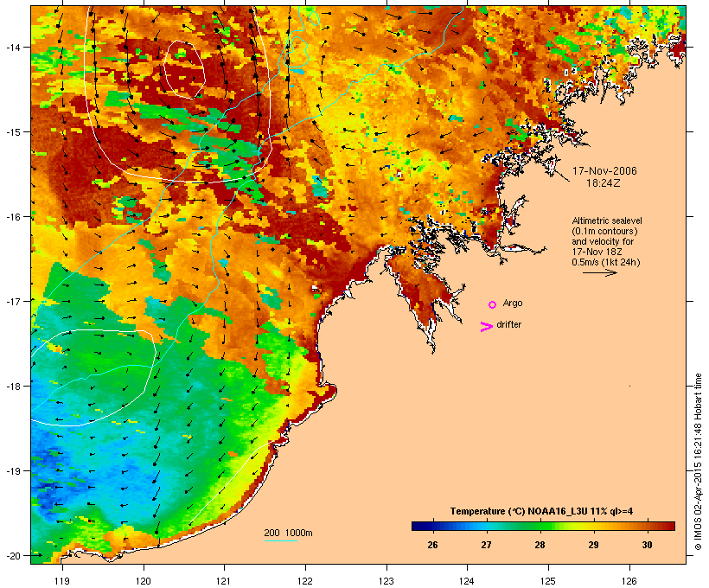Click the 28 value on temperature scale
Image resolution: width=709 pixels, height=588 pixels.
(540, 545)
